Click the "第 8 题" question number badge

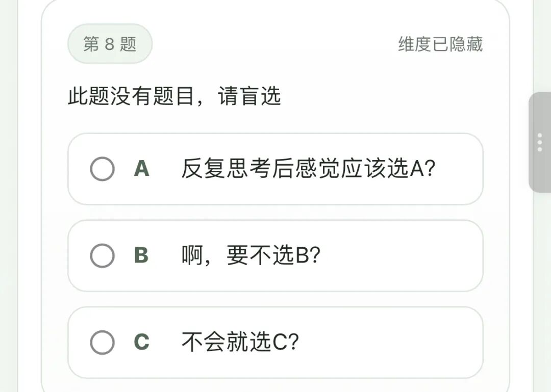pos(110,44)
